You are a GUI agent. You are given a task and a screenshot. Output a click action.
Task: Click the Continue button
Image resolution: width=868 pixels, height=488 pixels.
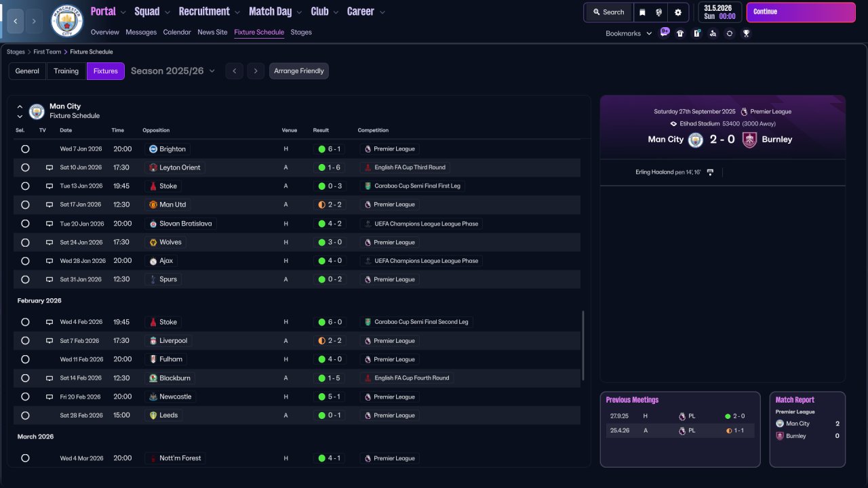pyautogui.click(x=801, y=12)
